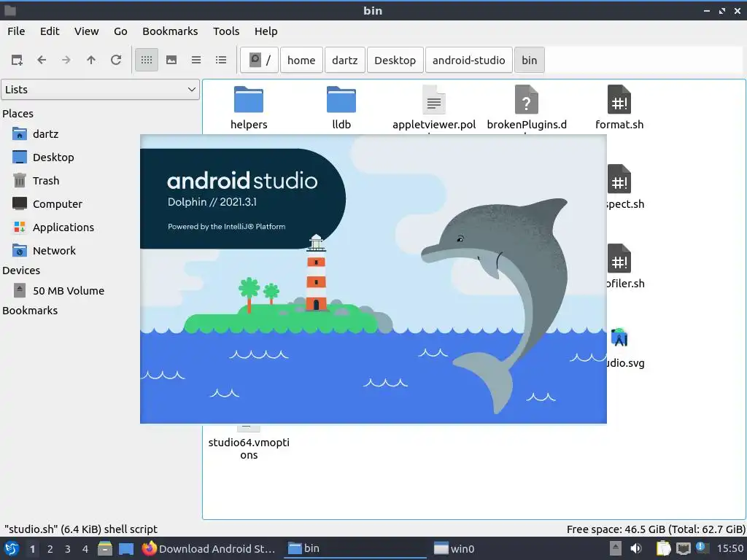This screenshot has height=560, width=747.
Task: Switch to detailed list view mode
Action: (221, 60)
